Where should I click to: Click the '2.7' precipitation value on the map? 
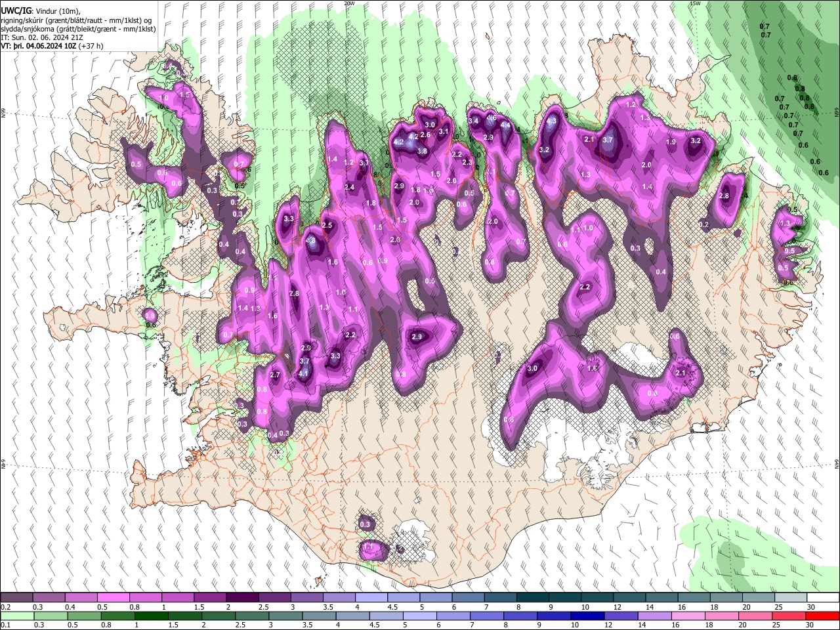pyautogui.click(x=275, y=375)
